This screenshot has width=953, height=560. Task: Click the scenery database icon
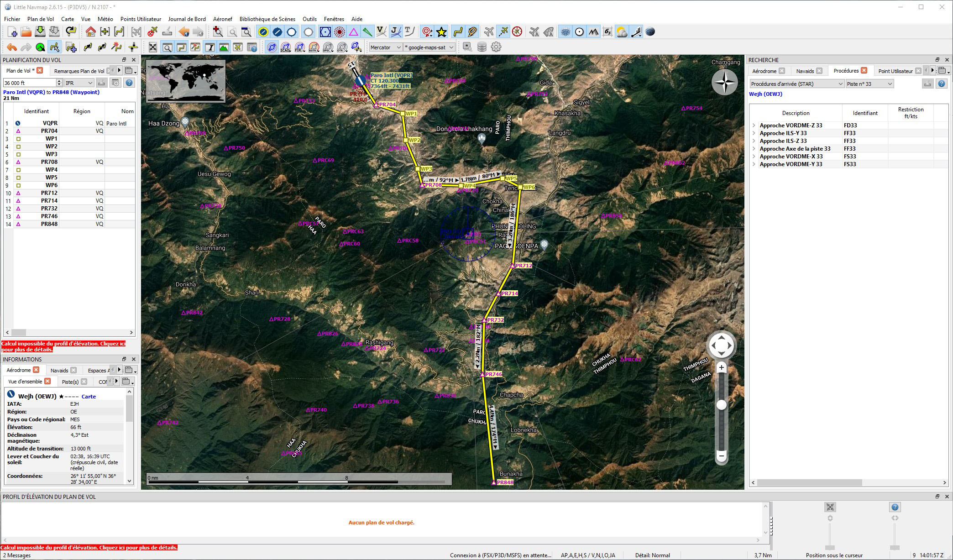pyautogui.click(x=482, y=47)
